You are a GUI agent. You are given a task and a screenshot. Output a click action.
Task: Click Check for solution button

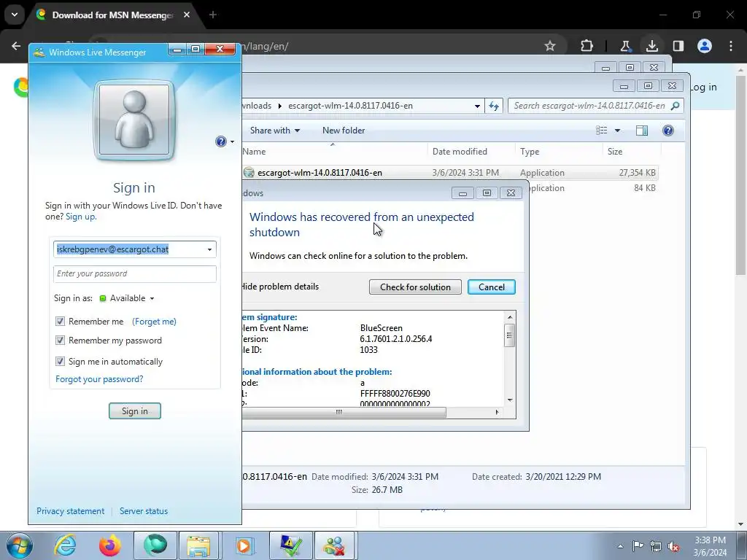point(415,287)
